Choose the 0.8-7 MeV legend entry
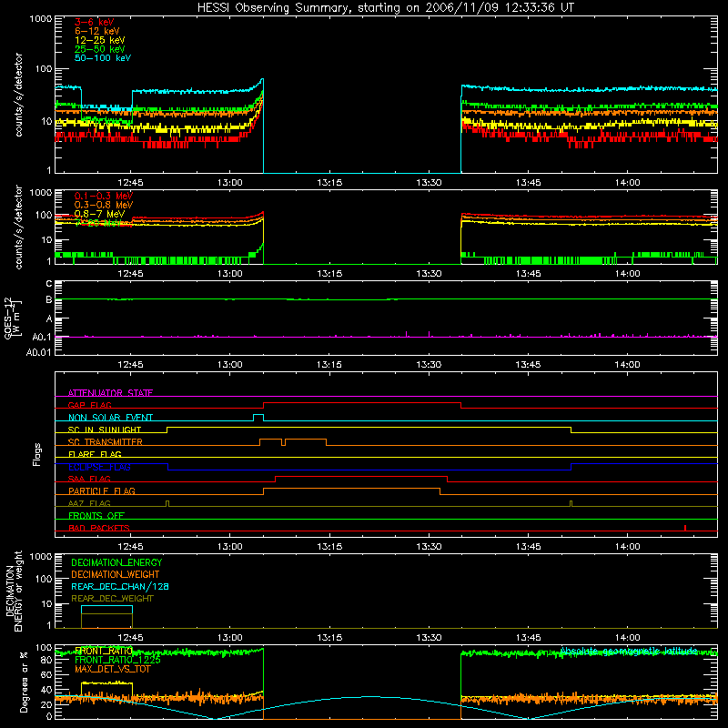This screenshot has height=728, width=728. 100,214
